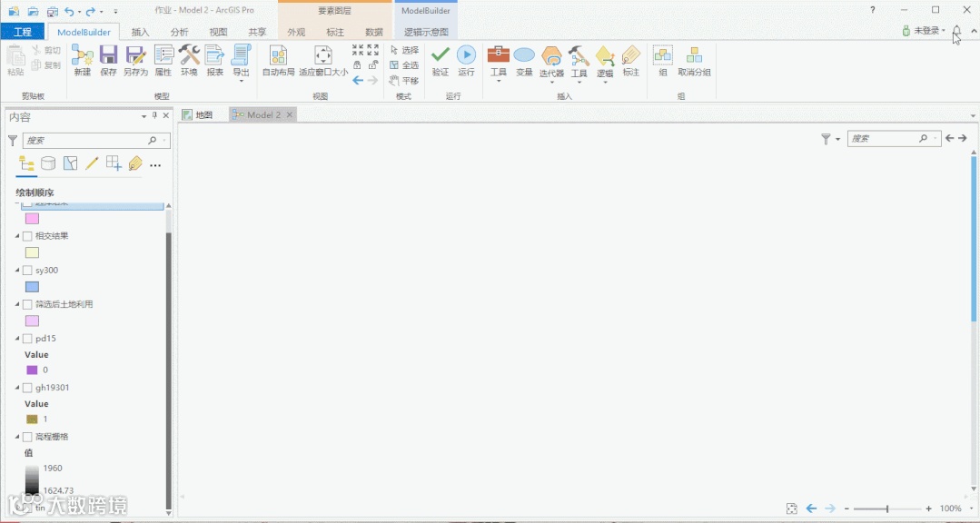
Task: Run the model with 运行
Action: (x=466, y=61)
